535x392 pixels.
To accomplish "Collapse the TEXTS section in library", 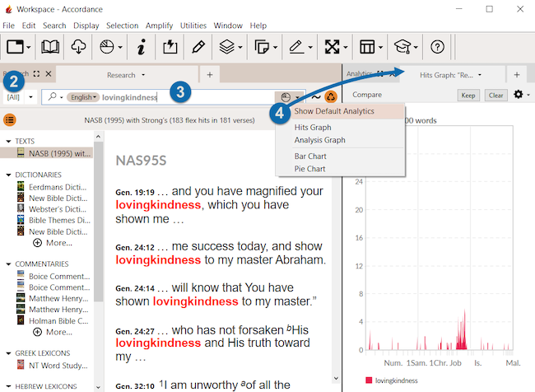I will 7,141.
